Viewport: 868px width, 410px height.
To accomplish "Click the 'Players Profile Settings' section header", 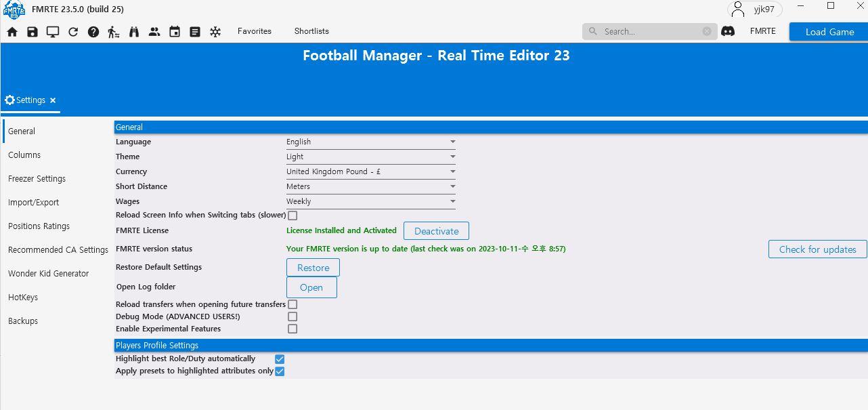I will [x=157, y=346].
